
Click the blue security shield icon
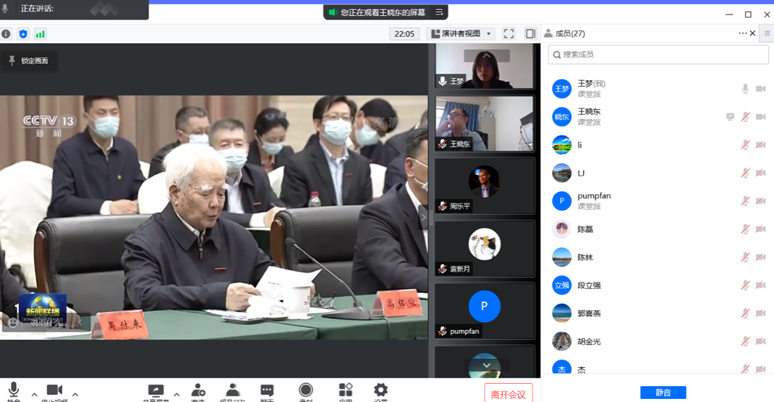pyautogui.click(x=23, y=33)
